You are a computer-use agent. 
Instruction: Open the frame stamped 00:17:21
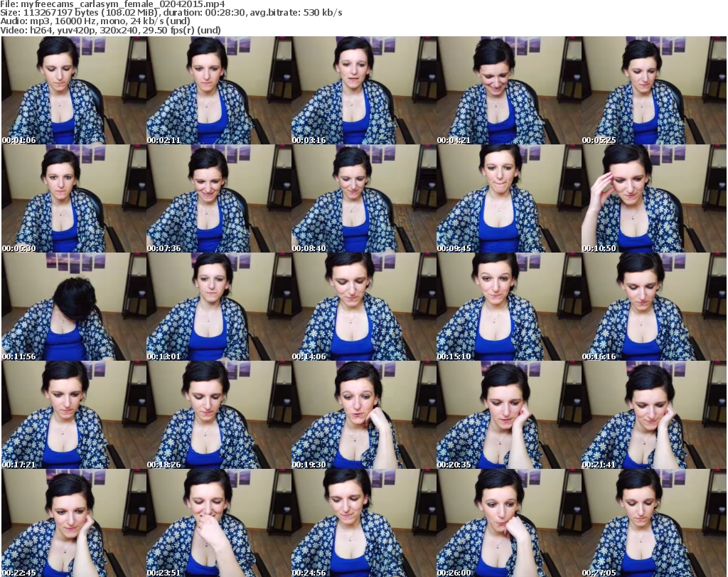coord(74,415)
